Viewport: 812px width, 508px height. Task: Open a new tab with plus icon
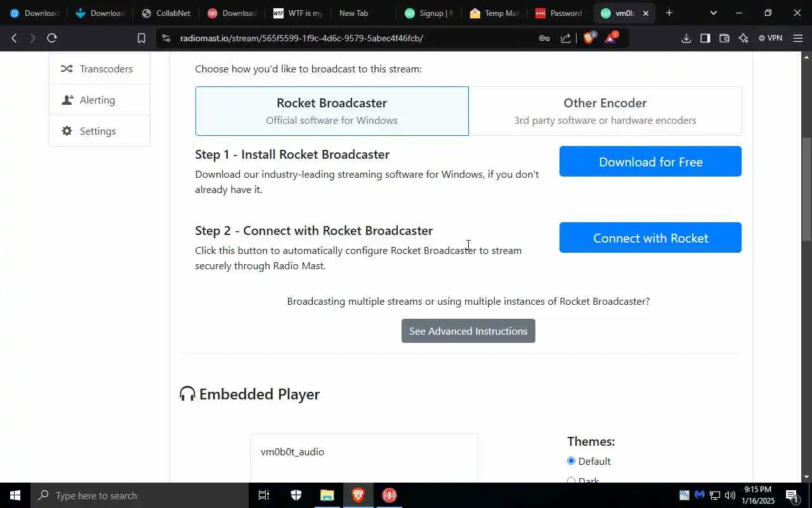tap(669, 13)
